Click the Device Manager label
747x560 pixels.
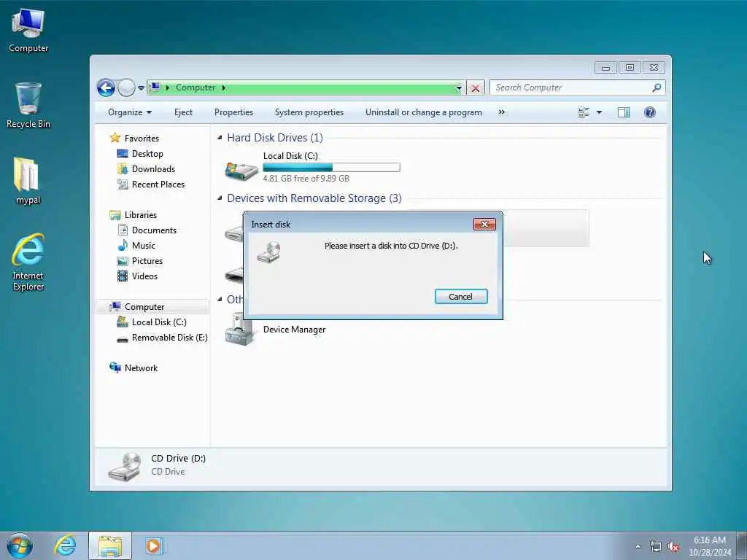click(x=295, y=330)
